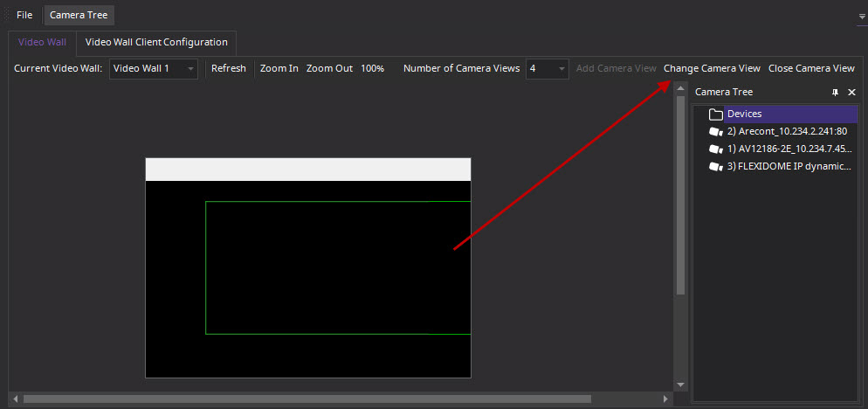Click Zoom In in the toolbar
This screenshot has height=409, width=868.
click(279, 68)
